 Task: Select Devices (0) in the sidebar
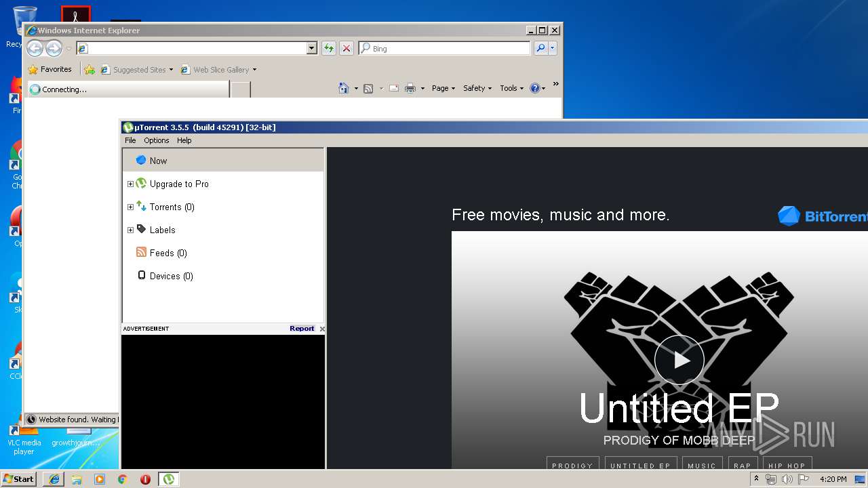tap(171, 276)
